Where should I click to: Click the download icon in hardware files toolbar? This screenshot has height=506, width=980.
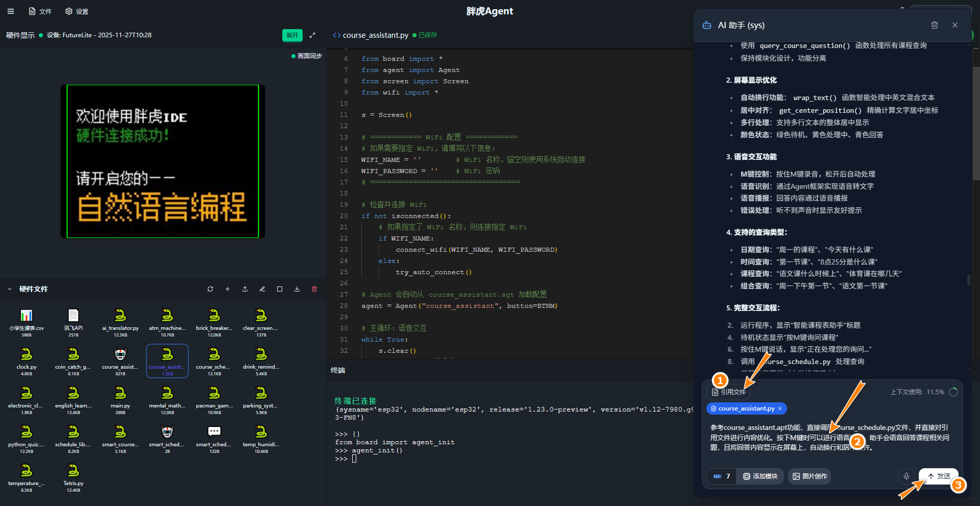297,289
